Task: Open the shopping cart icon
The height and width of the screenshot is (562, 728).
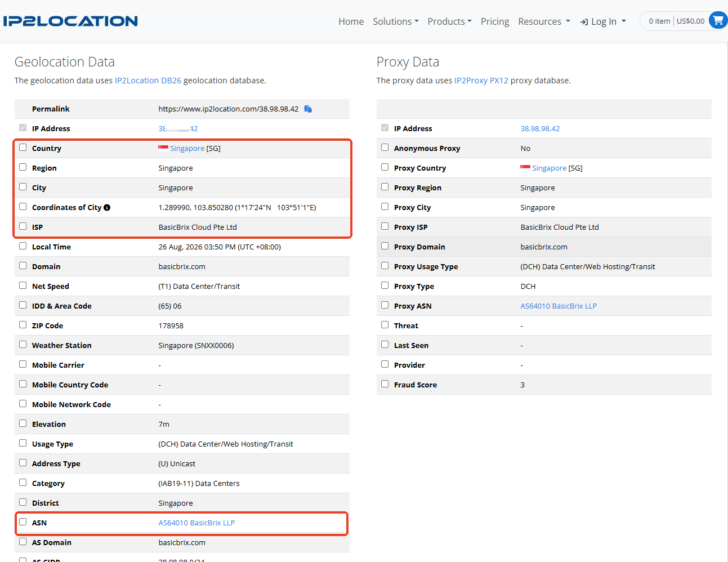Action: coord(718,21)
